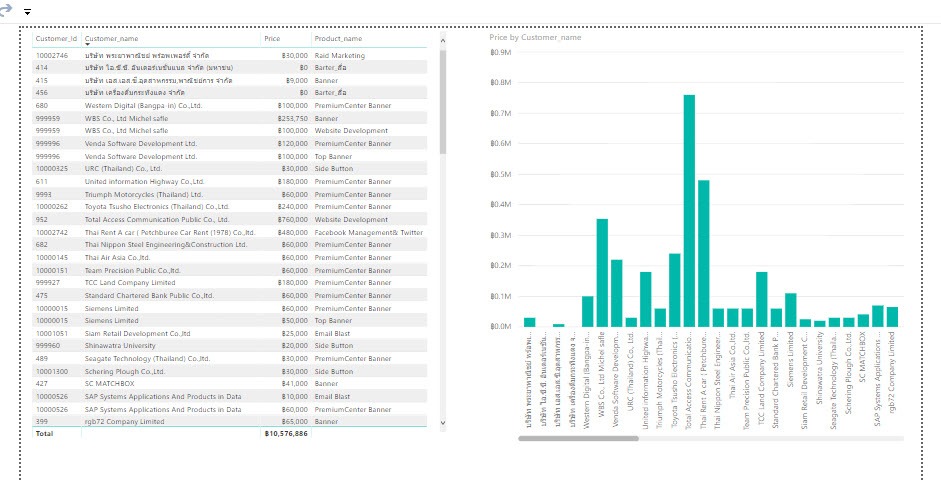The height and width of the screenshot is (481, 941).
Task: Select the Toyota Tsusho Electronics bar
Action: [x=675, y=290]
